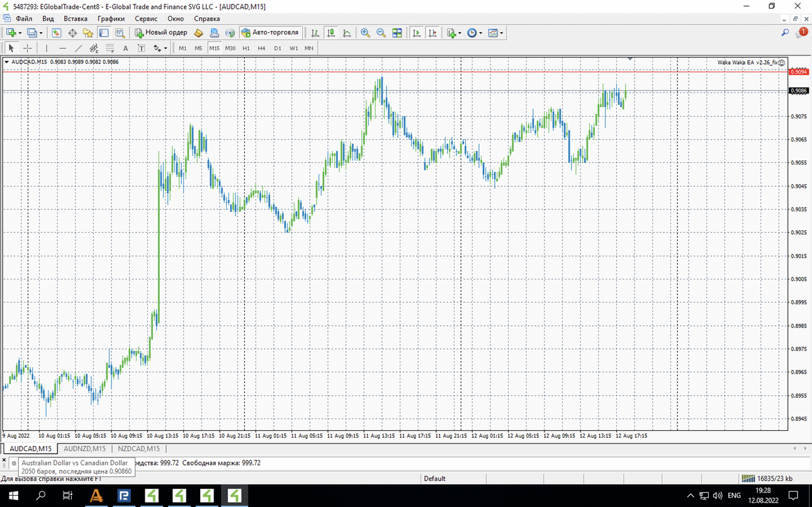812x507 pixels.
Task: Open the Файл menu
Action: coord(24,19)
